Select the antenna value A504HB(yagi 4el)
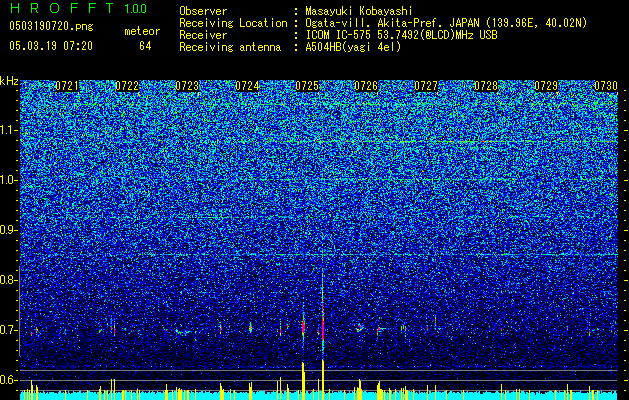629x400 pixels. [353, 47]
